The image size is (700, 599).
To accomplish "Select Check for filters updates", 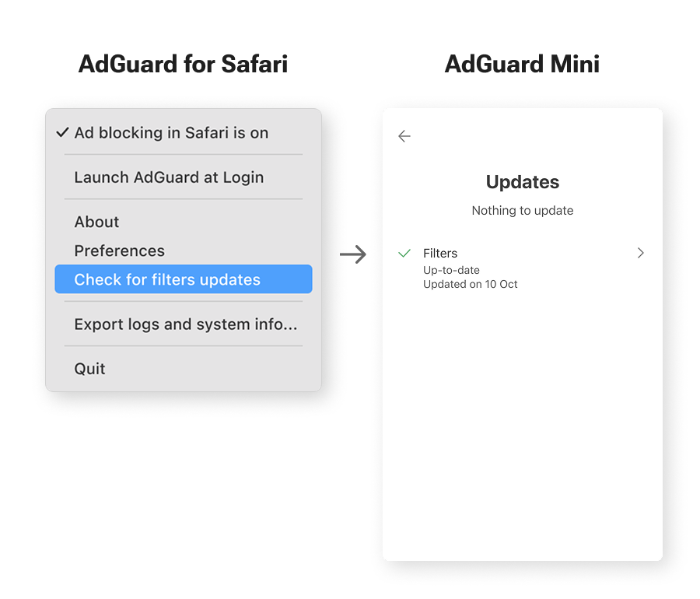I will tap(167, 279).
